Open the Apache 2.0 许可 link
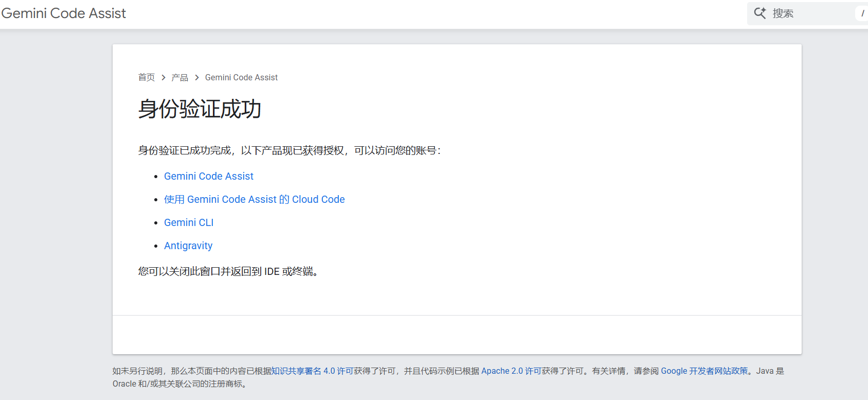The image size is (868, 400). [x=511, y=371]
